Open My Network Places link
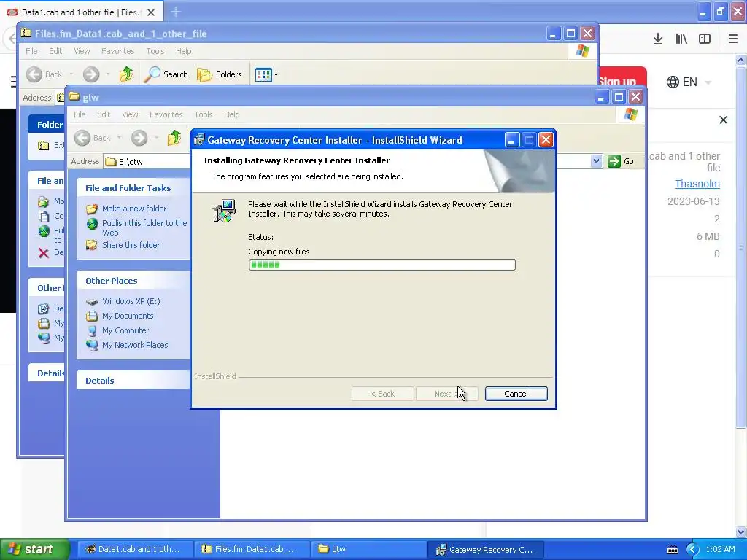The width and height of the screenshot is (747, 560). [135, 345]
